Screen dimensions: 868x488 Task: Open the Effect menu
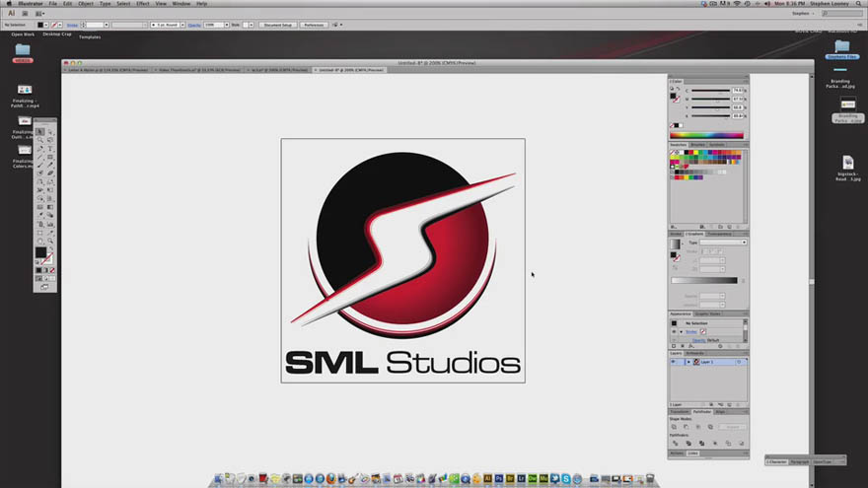tap(143, 3)
